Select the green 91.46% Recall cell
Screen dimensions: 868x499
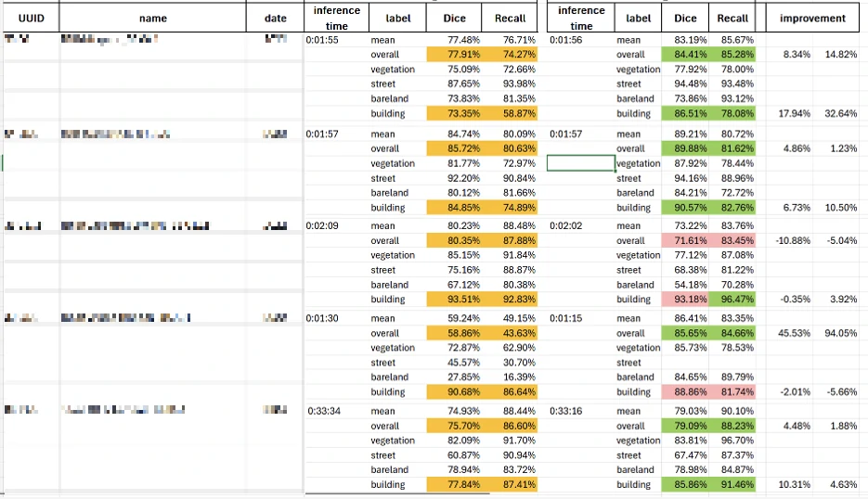[732, 484]
